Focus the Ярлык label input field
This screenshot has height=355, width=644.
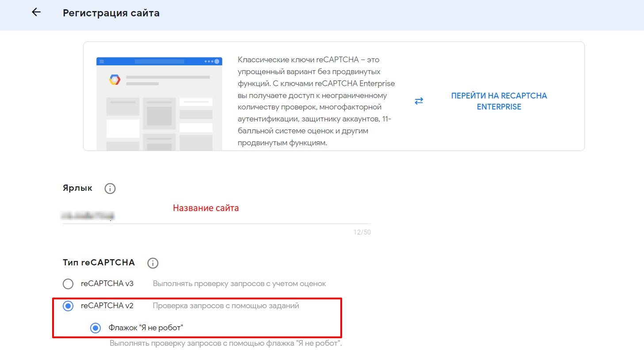pyautogui.click(x=217, y=215)
